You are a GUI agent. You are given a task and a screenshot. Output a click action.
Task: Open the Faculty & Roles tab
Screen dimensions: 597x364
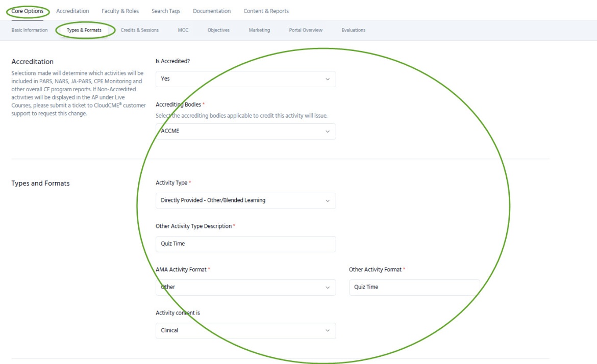(x=120, y=11)
